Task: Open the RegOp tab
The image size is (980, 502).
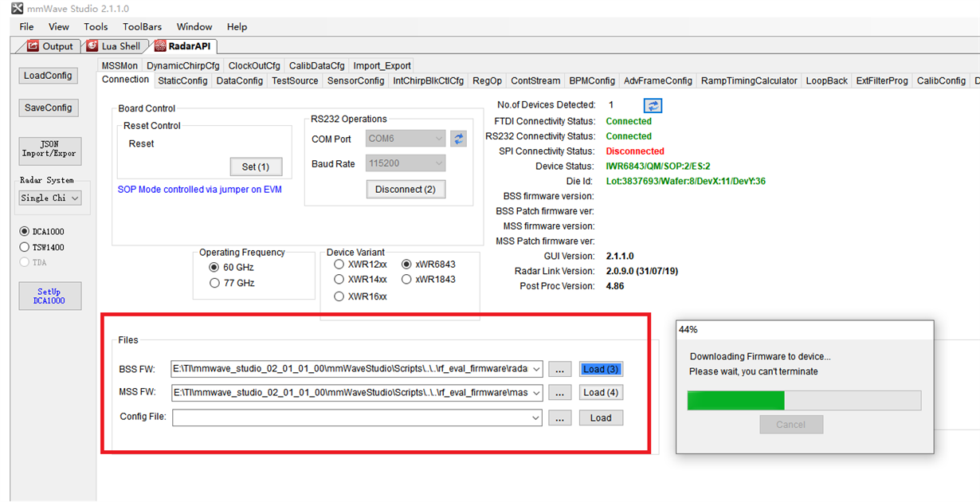Action: click(x=487, y=80)
